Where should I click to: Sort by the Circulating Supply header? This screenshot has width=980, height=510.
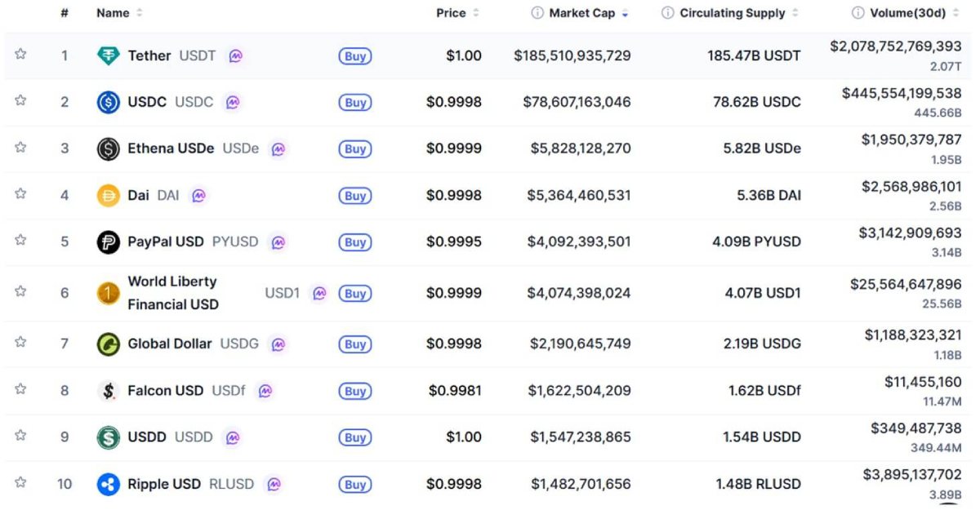point(732,13)
